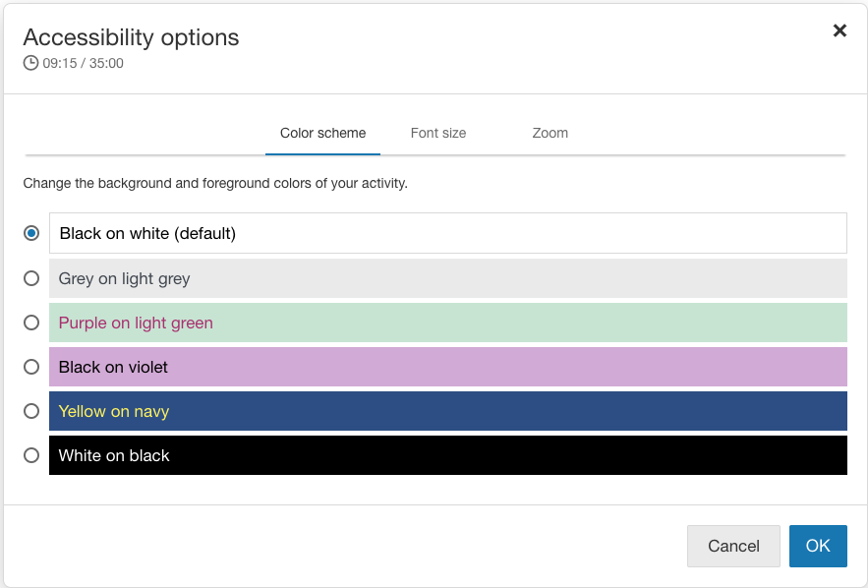Select the Yellow on navy radio button
This screenshot has width=868, height=588.
coord(31,411)
